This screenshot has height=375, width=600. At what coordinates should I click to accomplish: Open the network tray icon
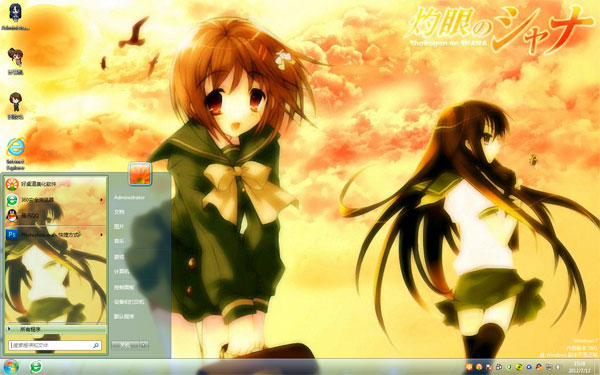pyautogui.click(x=549, y=367)
